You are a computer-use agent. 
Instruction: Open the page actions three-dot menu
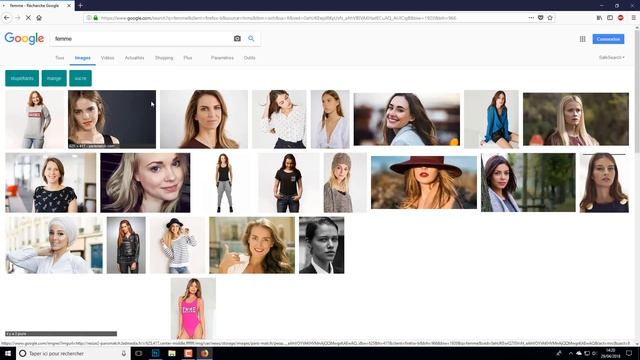531,18
